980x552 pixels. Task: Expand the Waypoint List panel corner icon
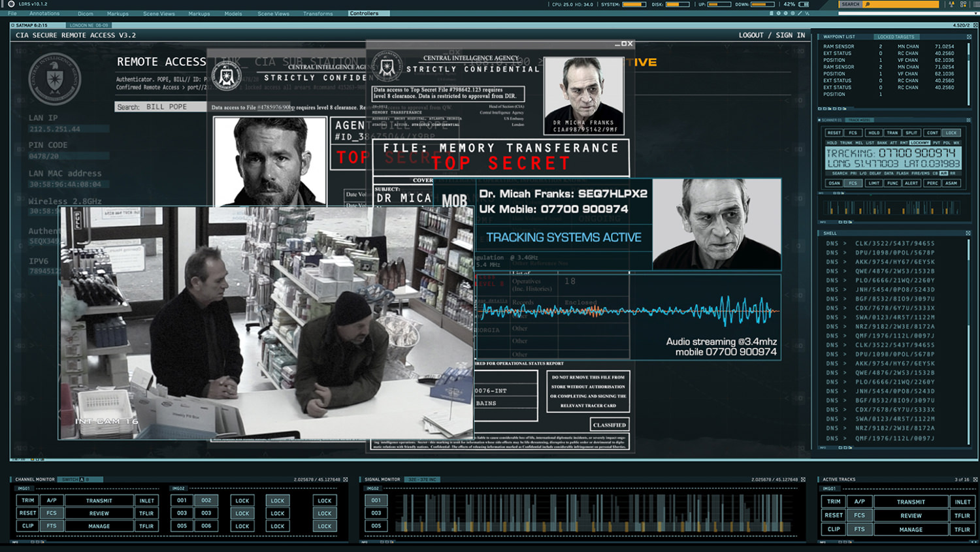click(969, 37)
